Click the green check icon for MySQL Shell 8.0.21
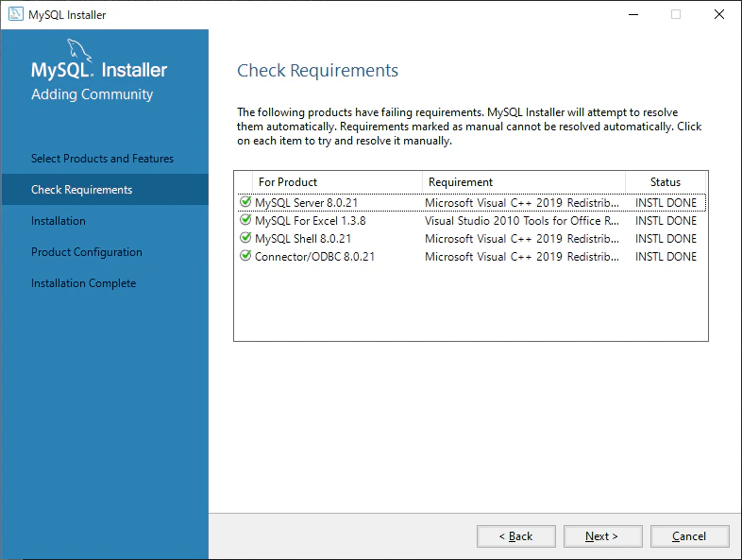 coord(245,238)
